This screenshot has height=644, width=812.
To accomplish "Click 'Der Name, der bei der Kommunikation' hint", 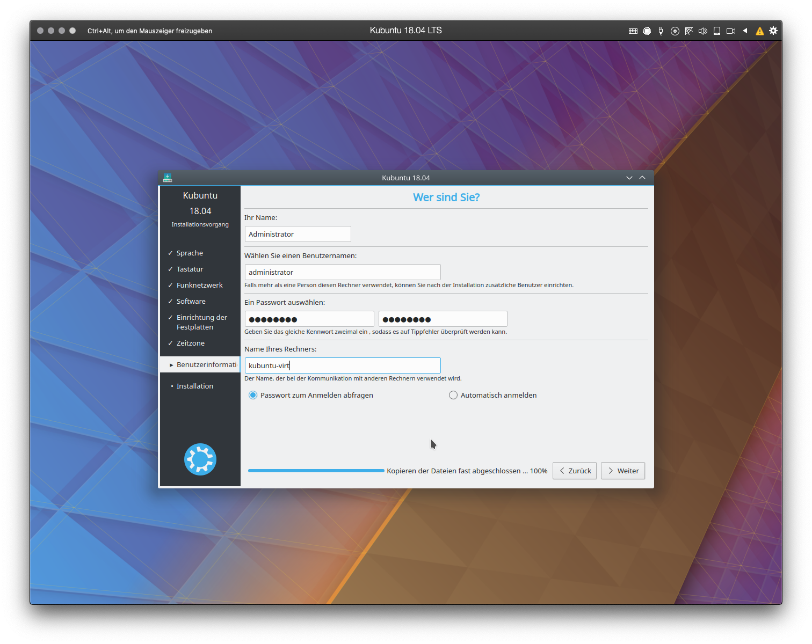I will pos(353,378).
